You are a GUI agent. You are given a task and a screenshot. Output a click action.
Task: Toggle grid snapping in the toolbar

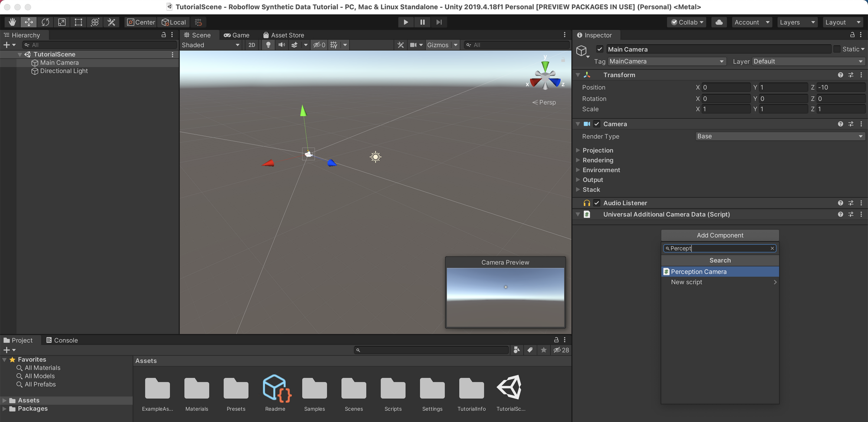coord(198,22)
